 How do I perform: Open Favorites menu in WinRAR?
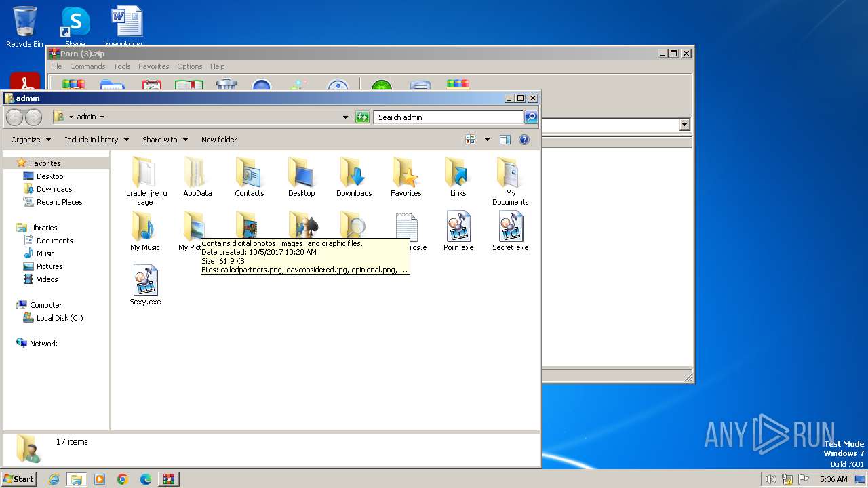153,66
